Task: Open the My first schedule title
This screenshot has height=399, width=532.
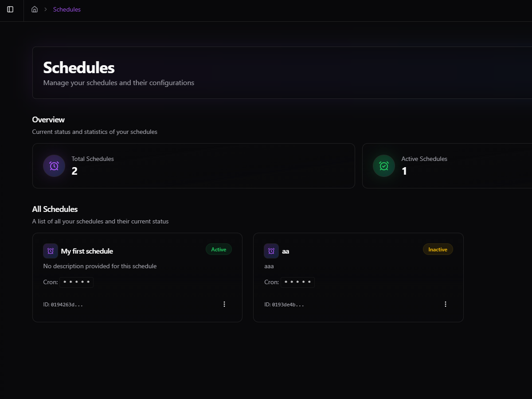Action: point(87,251)
